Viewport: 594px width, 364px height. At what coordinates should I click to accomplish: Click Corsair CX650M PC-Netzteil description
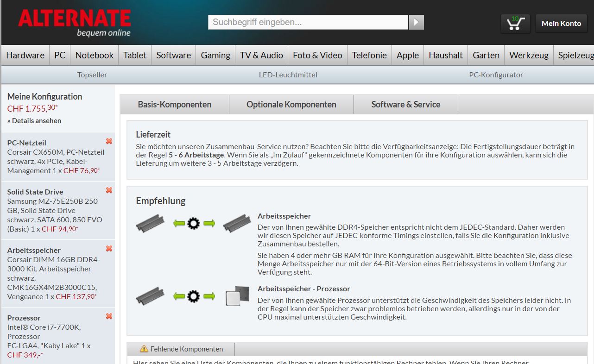(x=56, y=161)
